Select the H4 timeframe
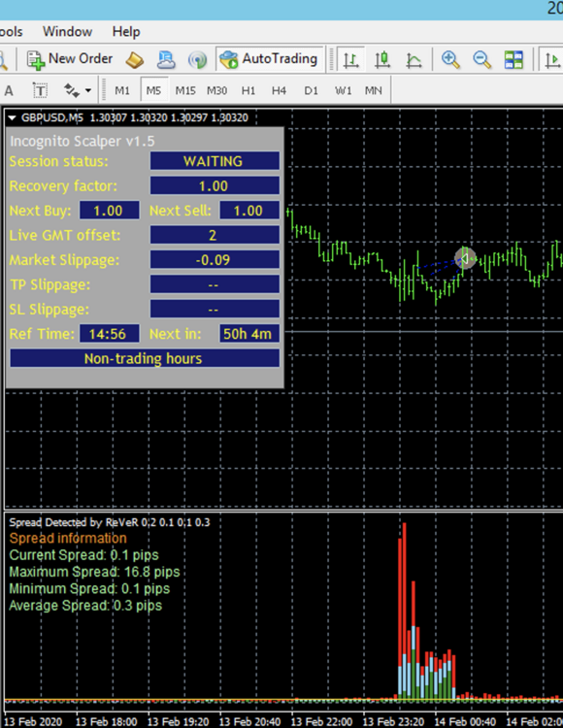This screenshot has width=563, height=728. point(279,90)
